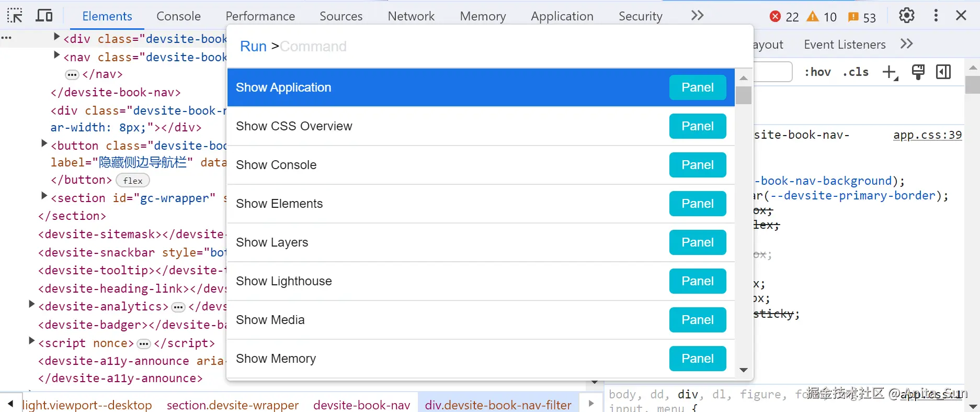Expand the devsite-analytics node
Image resolution: width=980 pixels, height=412 pixels.
click(31, 304)
